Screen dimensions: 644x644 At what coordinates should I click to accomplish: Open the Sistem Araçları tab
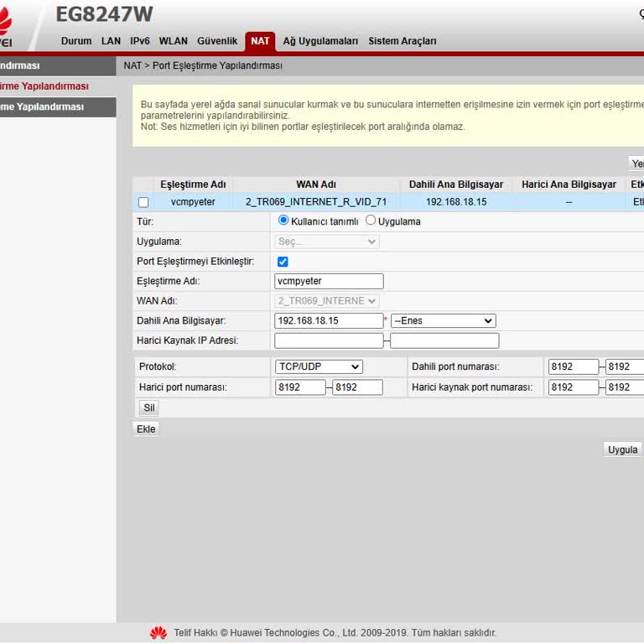[402, 41]
